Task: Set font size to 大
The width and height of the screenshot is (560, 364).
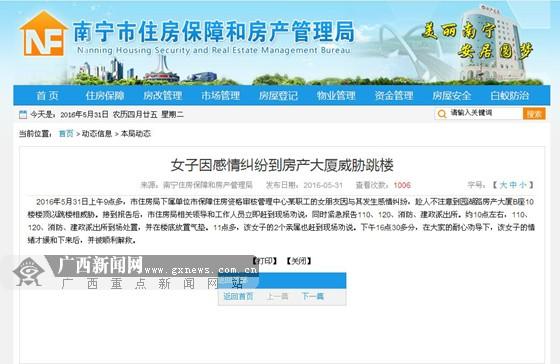Action: (x=503, y=185)
